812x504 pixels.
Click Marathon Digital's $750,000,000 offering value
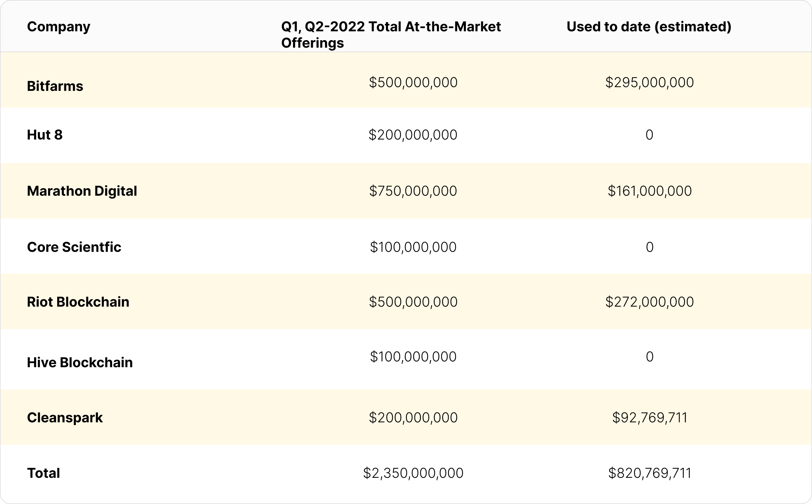tap(413, 191)
